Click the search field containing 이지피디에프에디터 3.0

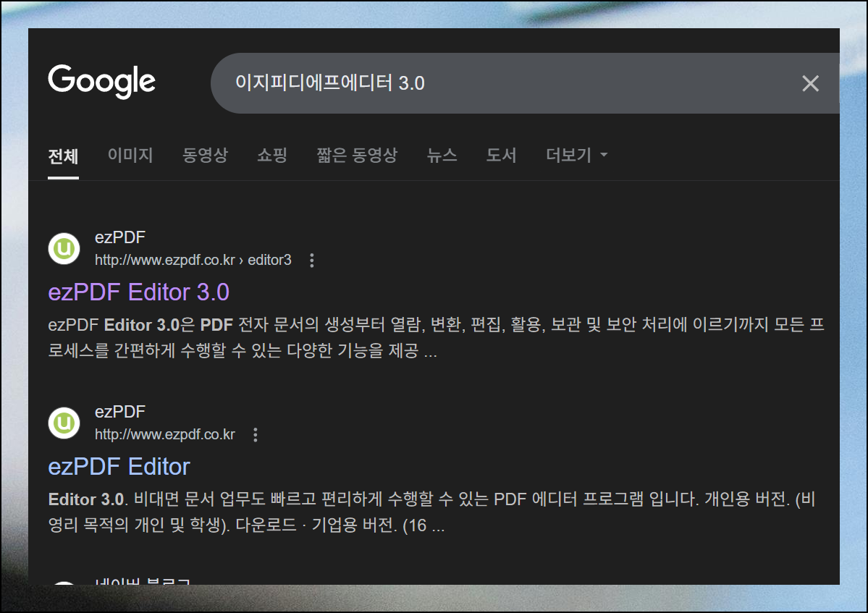point(525,83)
